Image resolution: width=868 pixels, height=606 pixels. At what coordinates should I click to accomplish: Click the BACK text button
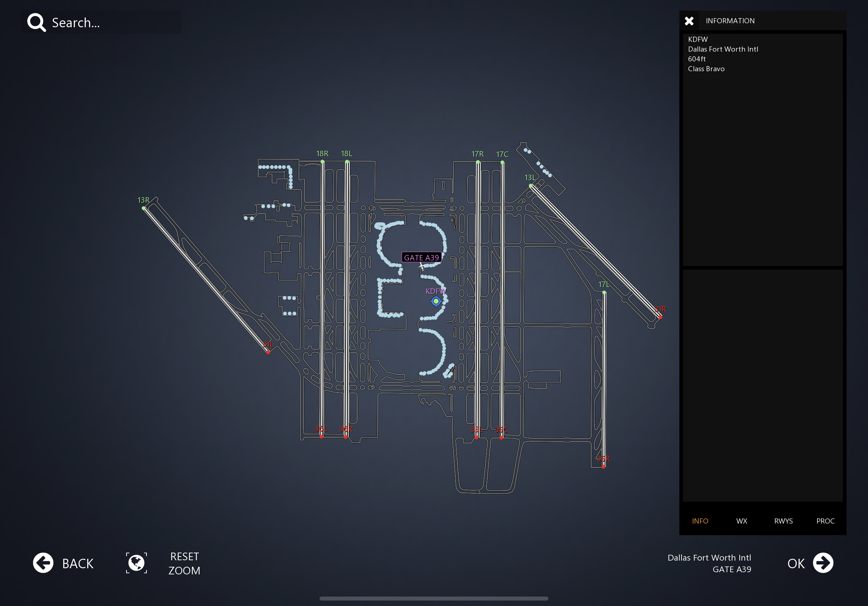77,563
